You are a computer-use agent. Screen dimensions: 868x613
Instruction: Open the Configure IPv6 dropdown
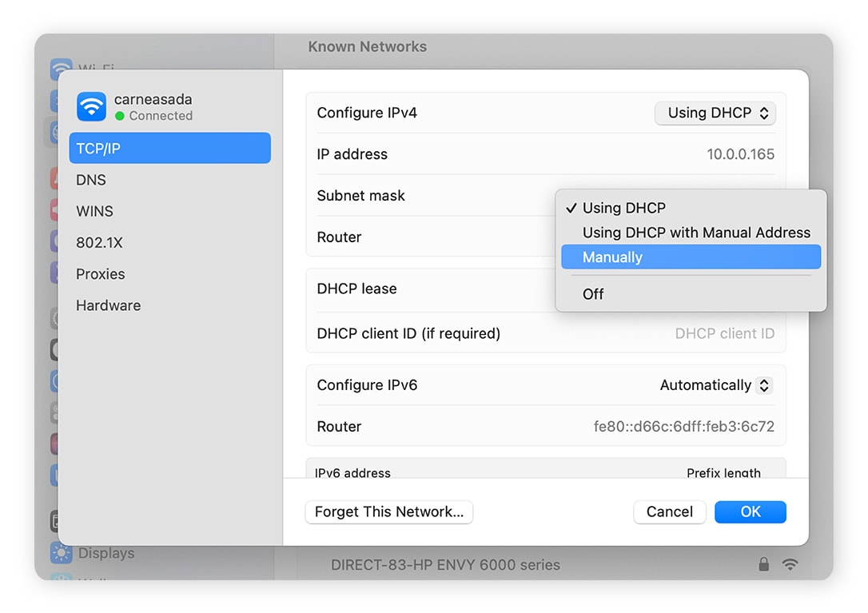(715, 384)
